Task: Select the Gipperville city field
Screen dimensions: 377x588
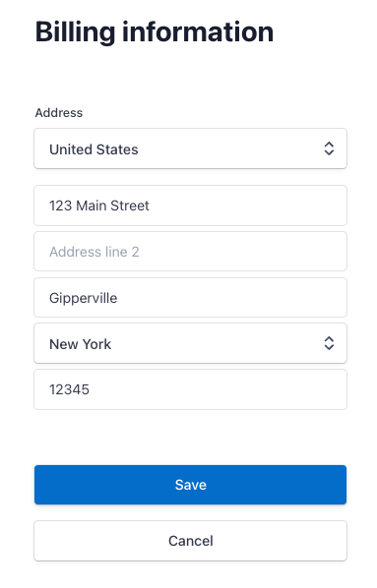Action: tap(190, 297)
